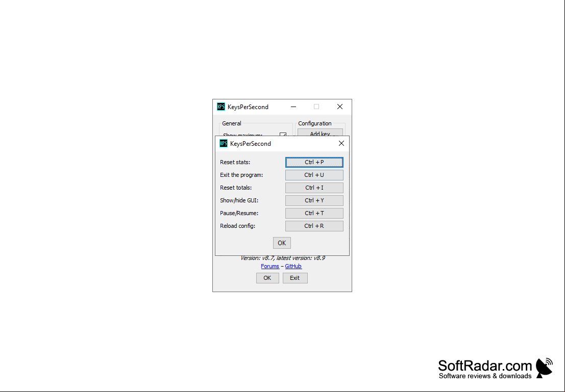Image resolution: width=565 pixels, height=392 pixels.
Task: Click the Pause/Resume hotkey button Ctrl + T
Action: [314, 214]
